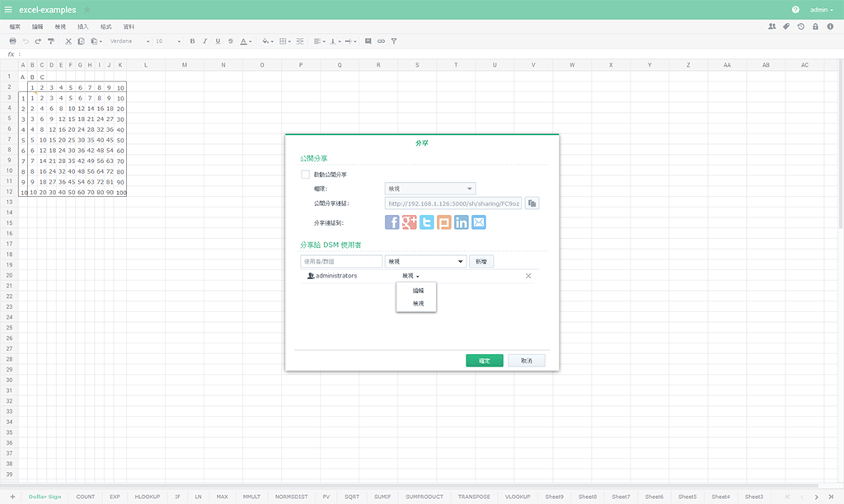Viewport: 844px width, 504px height.
Task: Open the 權限 permission dropdown
Action: [x=430, y=189]
